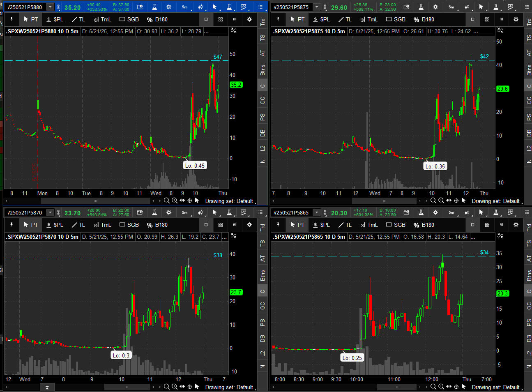
Task: Click the horizontal scrollbar thumb under the 5875 chart
Action: (384, 201)
